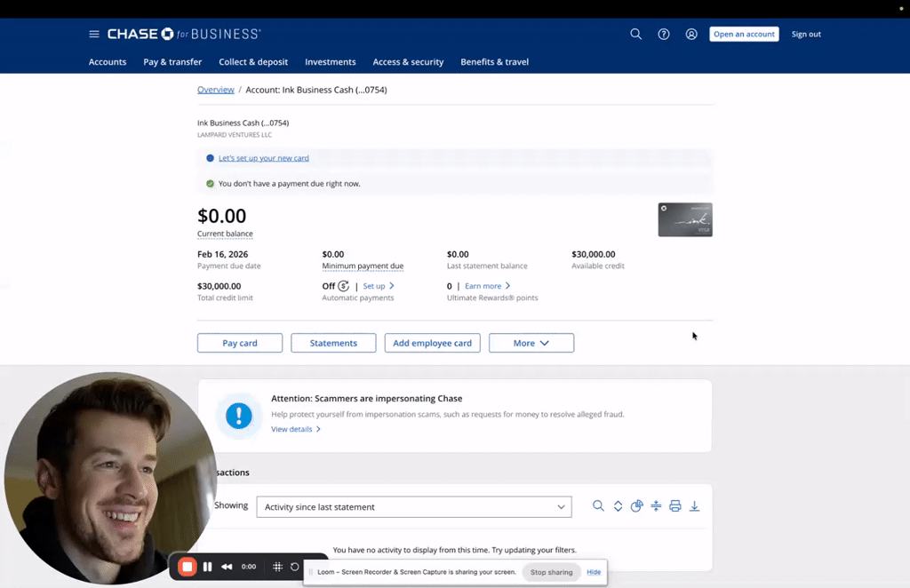Click Sign out link
The width and height of the screenshot is (910, 588).
[806, 35]
